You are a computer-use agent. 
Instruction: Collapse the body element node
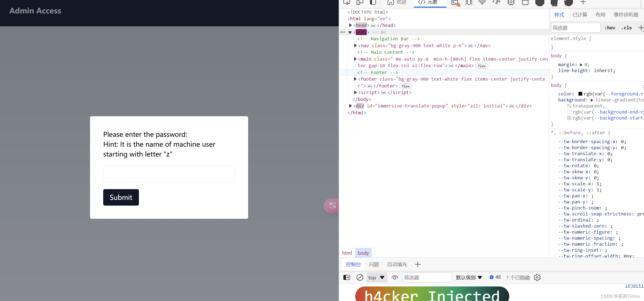[x=350, y=32]
